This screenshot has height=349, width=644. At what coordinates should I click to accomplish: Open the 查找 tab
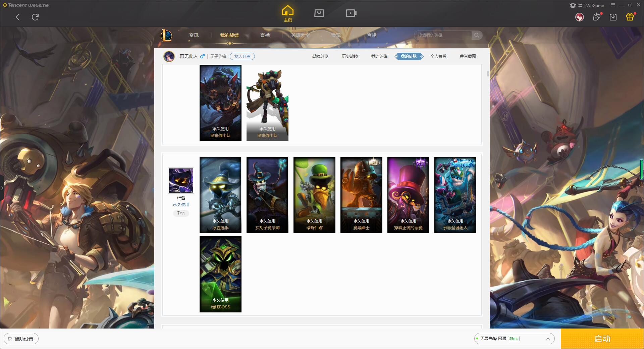[x=372, y=35]
